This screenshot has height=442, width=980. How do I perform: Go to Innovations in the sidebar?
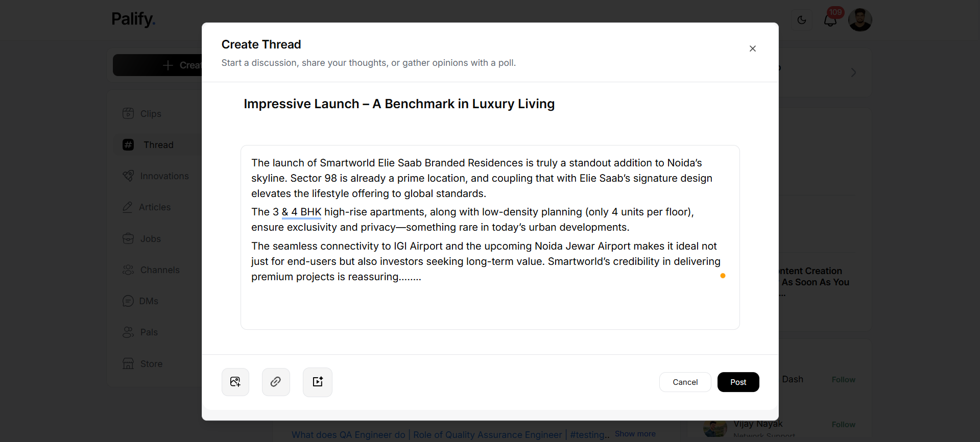click(164, 176)
